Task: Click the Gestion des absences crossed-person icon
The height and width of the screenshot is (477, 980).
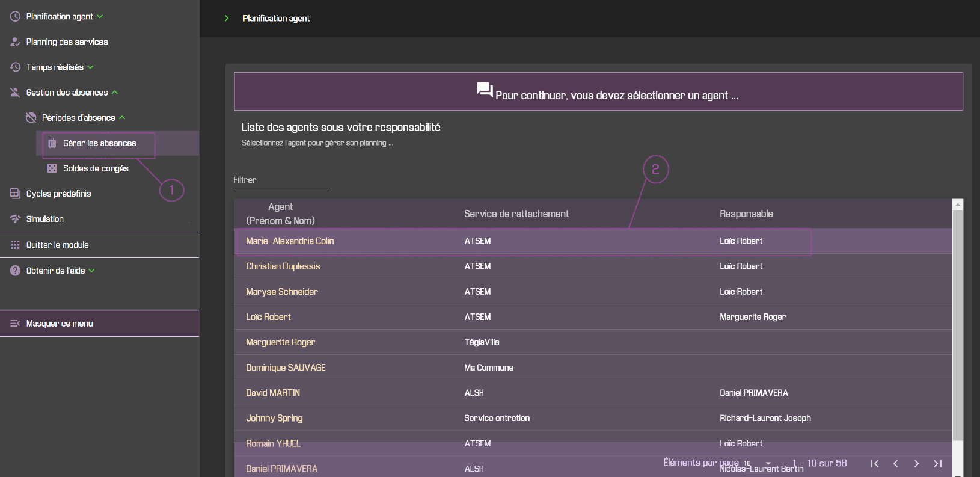Action: (15, 93)
